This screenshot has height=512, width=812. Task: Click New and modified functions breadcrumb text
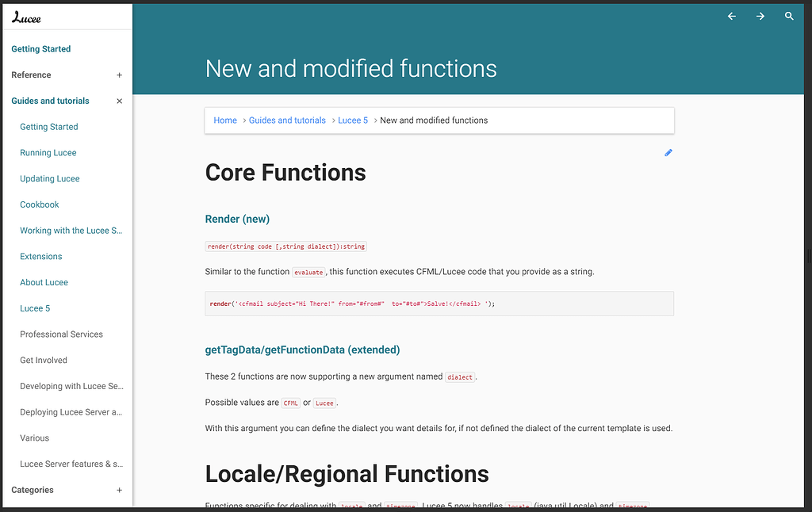(x=434, y=120)
